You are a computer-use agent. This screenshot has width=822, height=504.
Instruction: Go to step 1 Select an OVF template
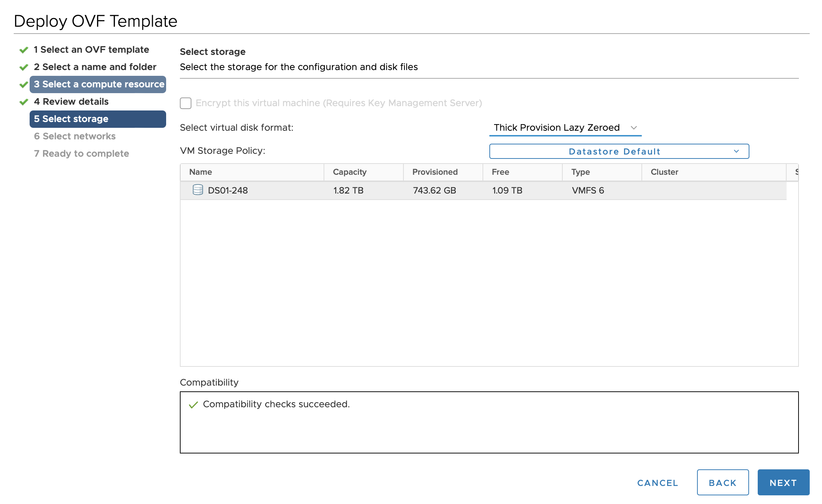[91, 50]
